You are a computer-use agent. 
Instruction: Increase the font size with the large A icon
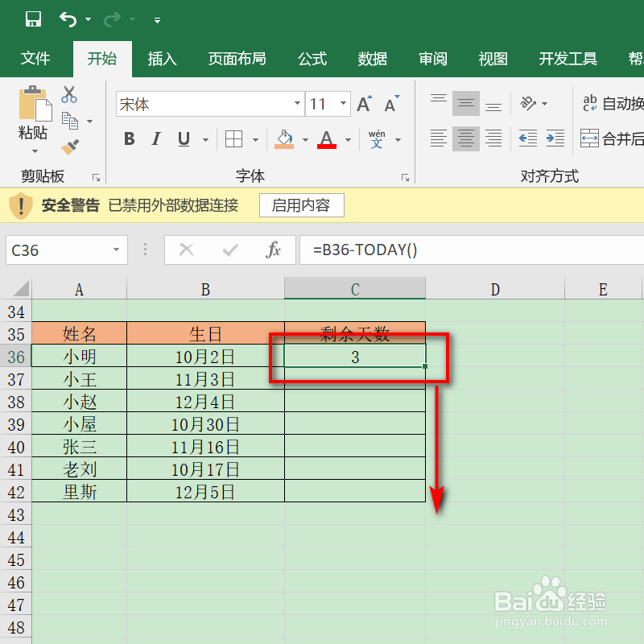click(363, 102)
